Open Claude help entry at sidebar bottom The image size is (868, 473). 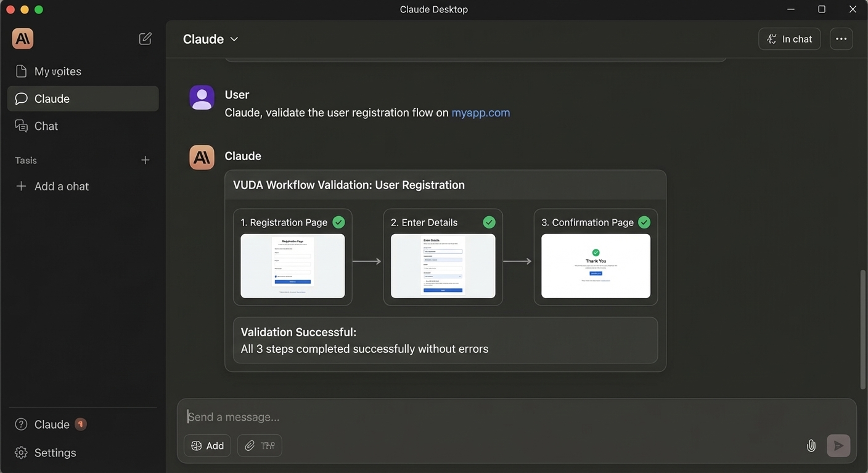(42, 424)
